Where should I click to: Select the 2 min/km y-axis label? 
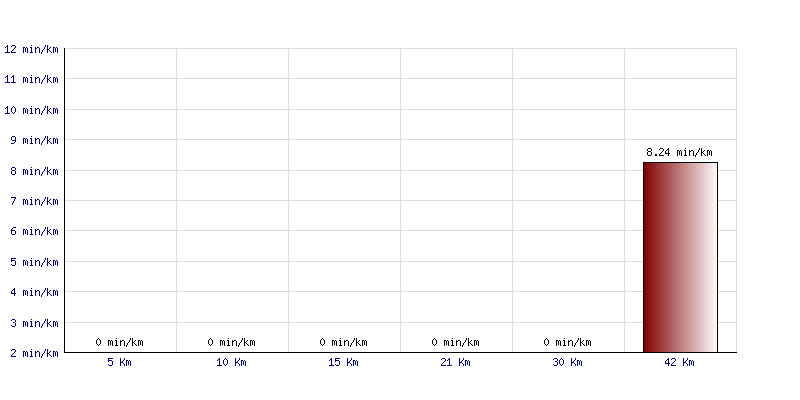[x=34, y=353]
